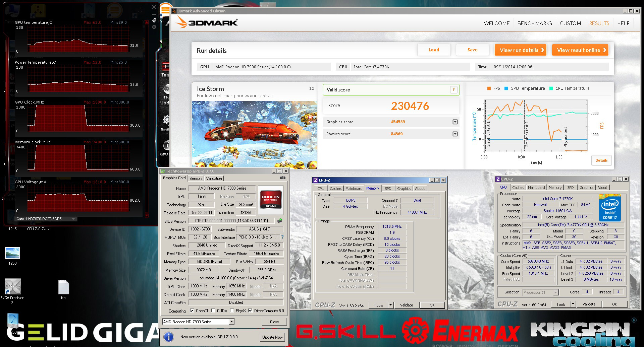The width and height of the screenshot is (644, 347).
Task: Click the GPU Info icon in GPU Tweak
Action: click(x=166, y=145)
